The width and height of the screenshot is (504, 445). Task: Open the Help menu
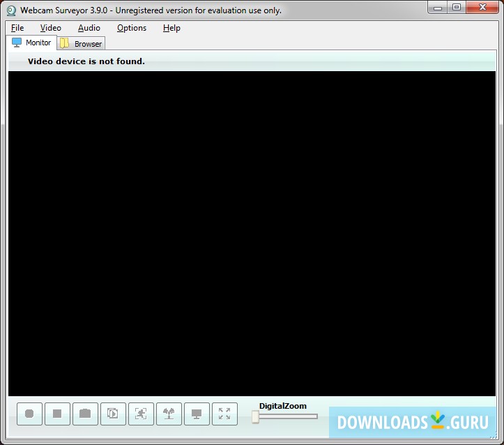171,28
